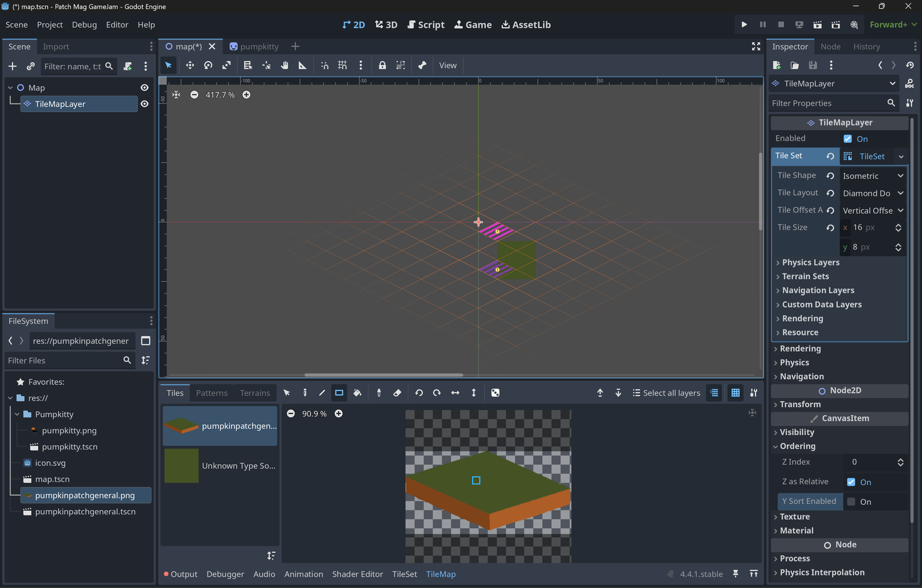Open the View menu button in canvas toolbar
The height and width of the screenshot is (588, 922).
pyautogui.click(x=448, y=65)
